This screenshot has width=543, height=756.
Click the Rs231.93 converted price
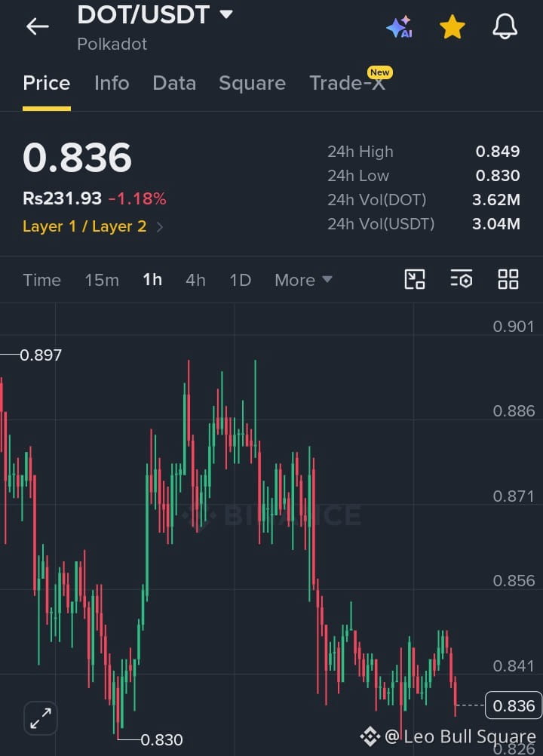(62, 198)
